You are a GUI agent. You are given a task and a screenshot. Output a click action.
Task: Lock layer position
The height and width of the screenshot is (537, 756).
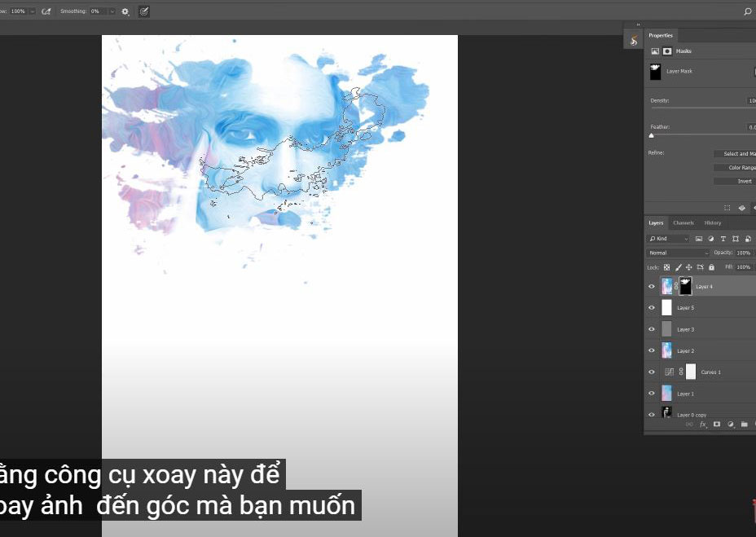click(689, 267)
